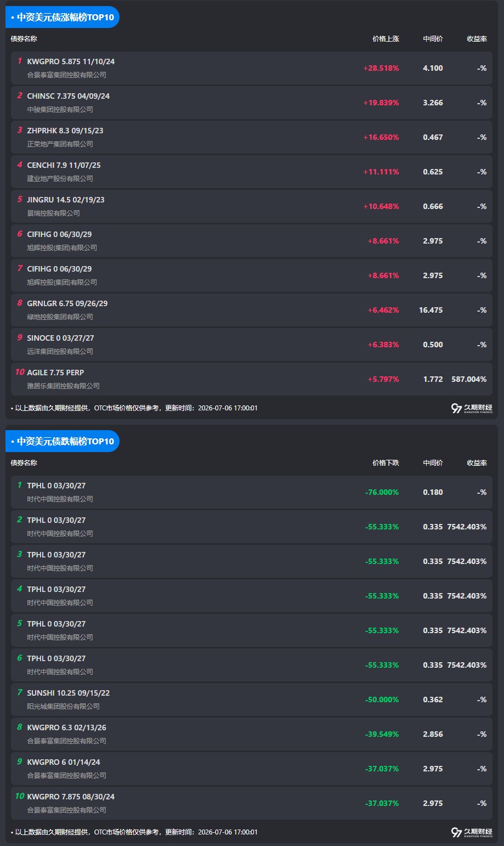Click the rank 1 TPHL 0 03/30/27 row
The width and height of the screenshot is (504, 846).
252,492
